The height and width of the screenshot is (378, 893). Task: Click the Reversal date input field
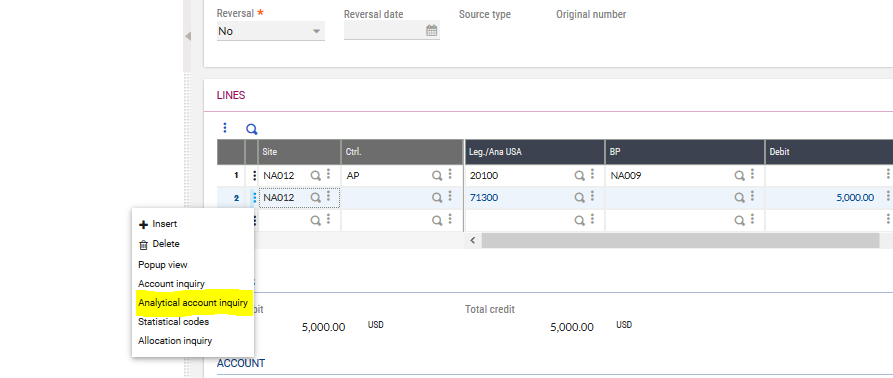384,31
